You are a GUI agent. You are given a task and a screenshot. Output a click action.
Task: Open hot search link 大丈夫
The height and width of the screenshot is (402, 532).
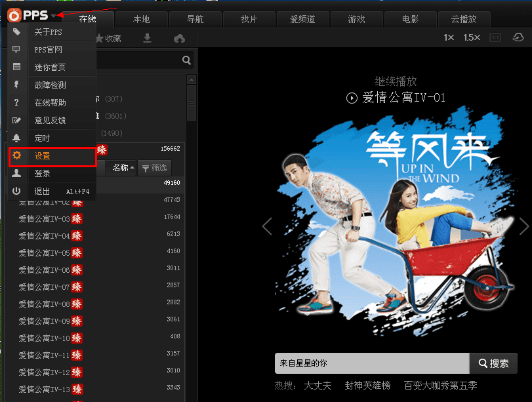point(317,386)
